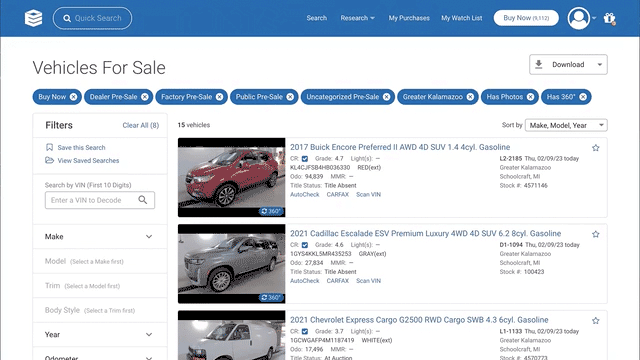The width and height of the screenshot is (640, 360).
Task: Open 360° view badge on Cadillac photo
Action: [x=271, y=298]
